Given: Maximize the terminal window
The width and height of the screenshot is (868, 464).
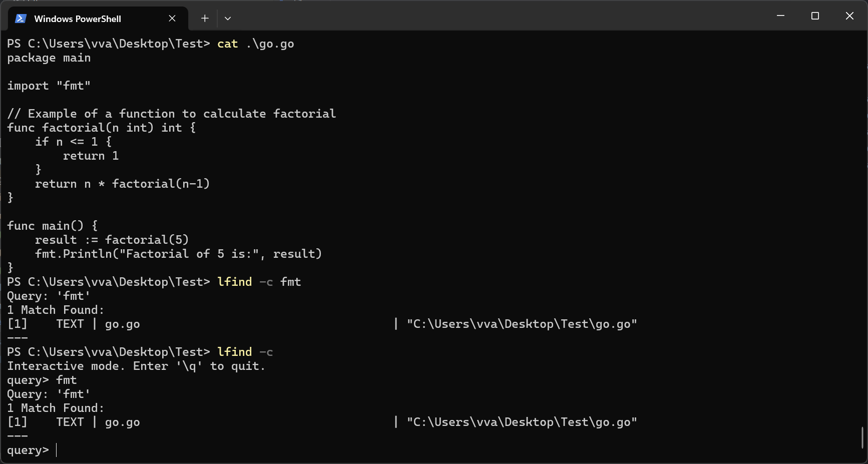Looking at the screenshot, I should [815, 16].
